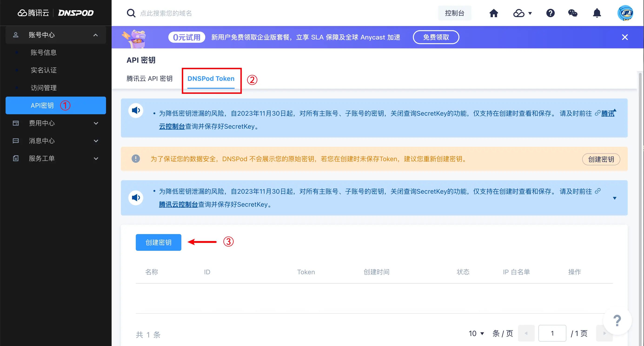Click the 名称 column header
The width and height of the screenshot is (644, 346).
click(x=152, y=272)
